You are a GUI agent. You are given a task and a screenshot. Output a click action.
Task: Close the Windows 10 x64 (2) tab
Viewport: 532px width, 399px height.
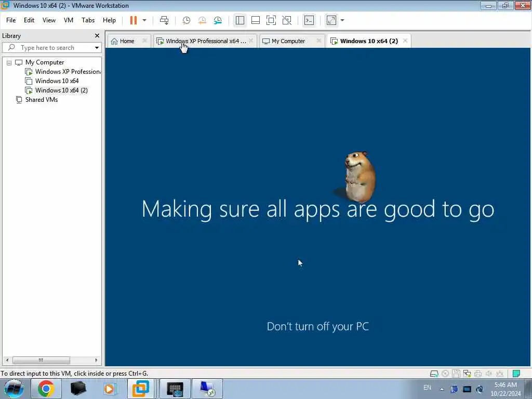405,41
